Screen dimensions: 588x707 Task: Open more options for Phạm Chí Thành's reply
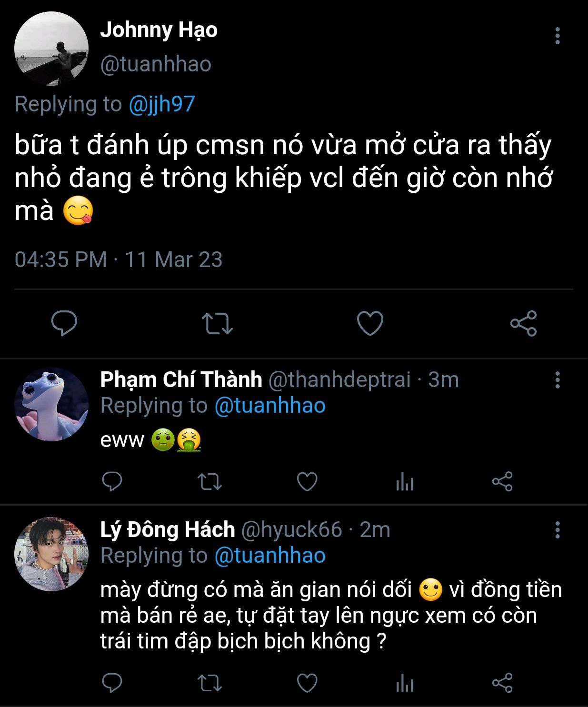(558, 380)
